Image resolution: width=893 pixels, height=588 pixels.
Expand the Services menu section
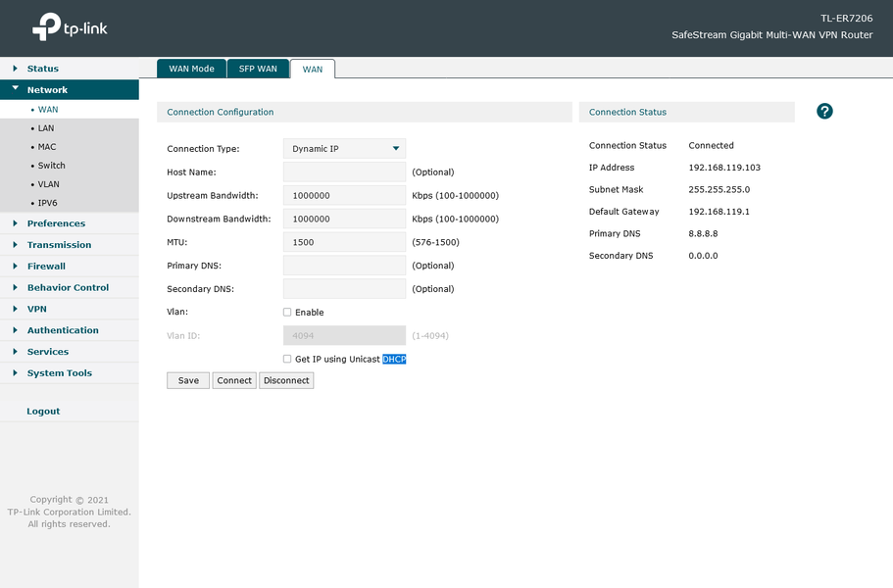(x=70, y=351)
